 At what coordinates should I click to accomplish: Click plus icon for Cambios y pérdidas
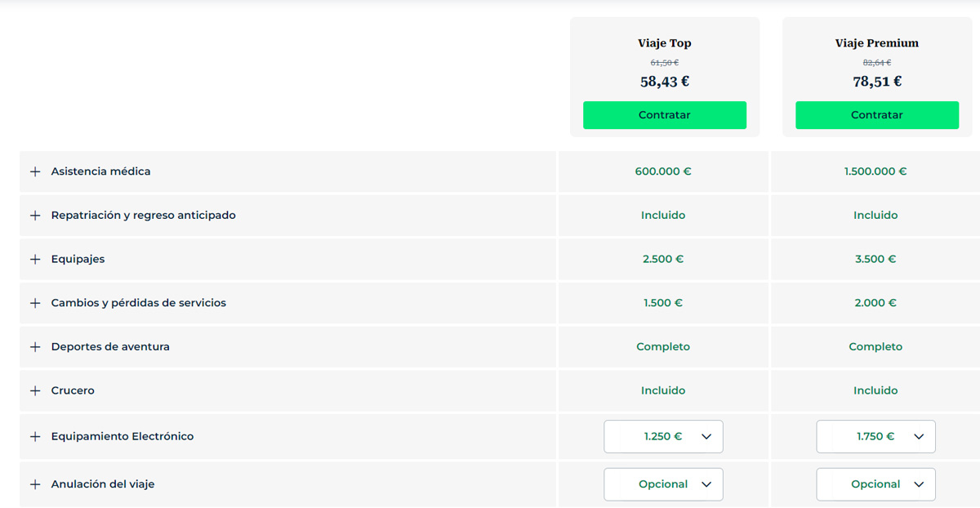pos(35,303)
